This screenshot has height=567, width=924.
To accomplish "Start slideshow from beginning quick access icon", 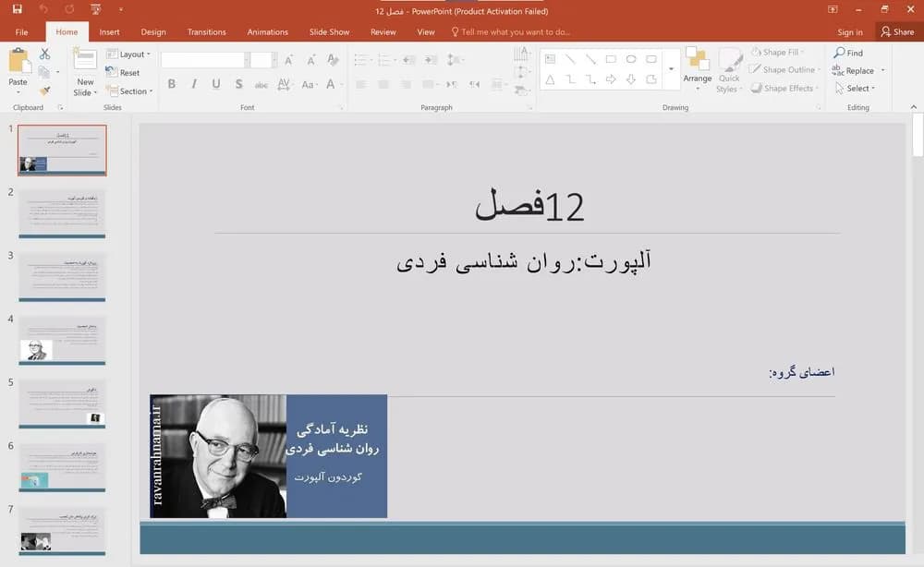I will click(95, 9).
